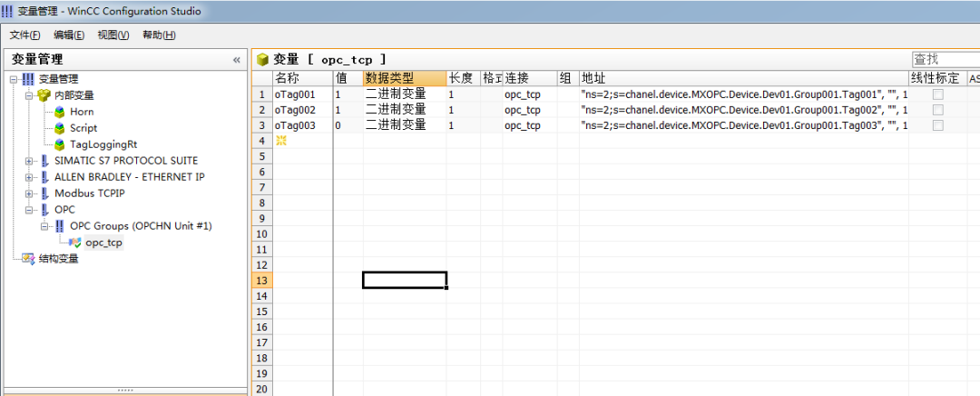The image size is (980, 396).
Task: Click the address cell ending in Tag002
Action: [743, 110]
